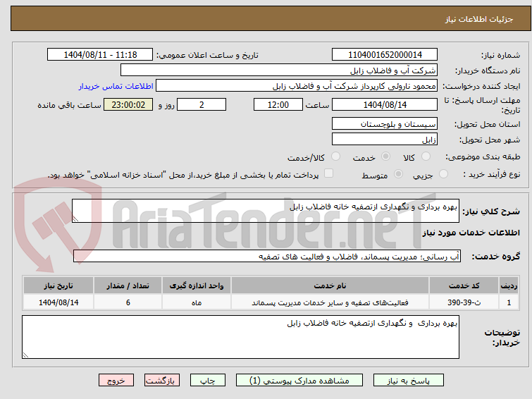
Task: Click the تعداد / مقدار column header
Action: tap(128, 286)
